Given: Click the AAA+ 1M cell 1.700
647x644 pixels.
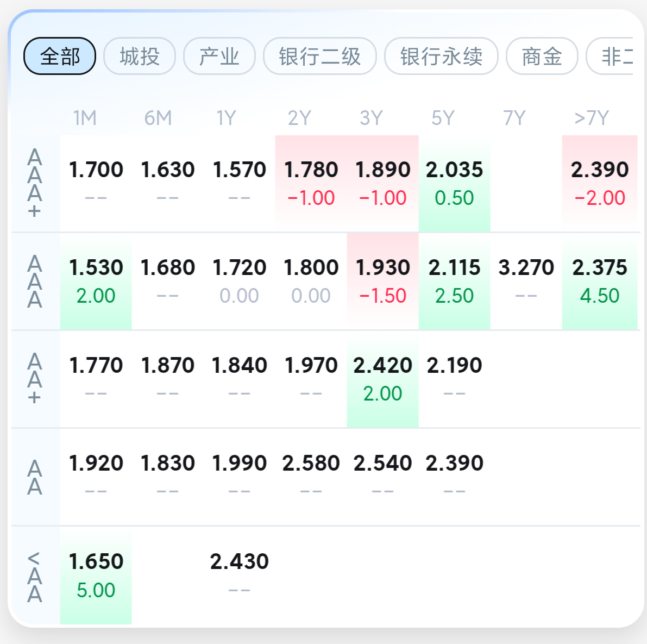Looking at the screenshot, I should pyautogui.click(x=96, y=182).
